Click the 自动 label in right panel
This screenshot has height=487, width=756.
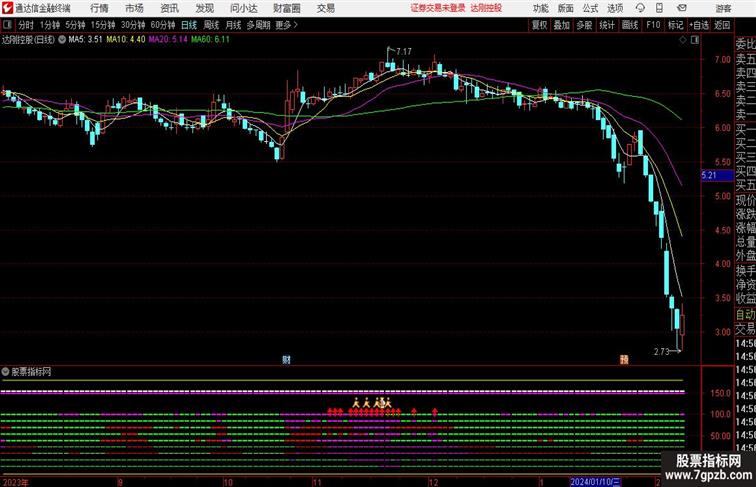pyautogui.click(x=745, y=314)
